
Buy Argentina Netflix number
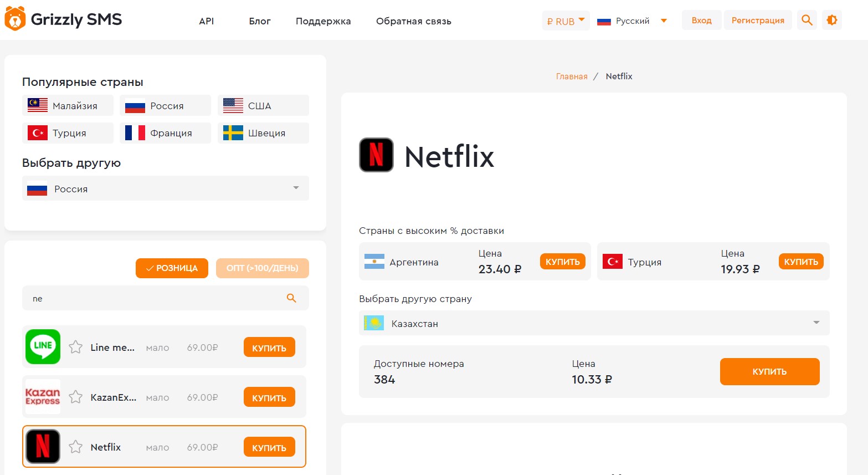[x=563, y=262]
